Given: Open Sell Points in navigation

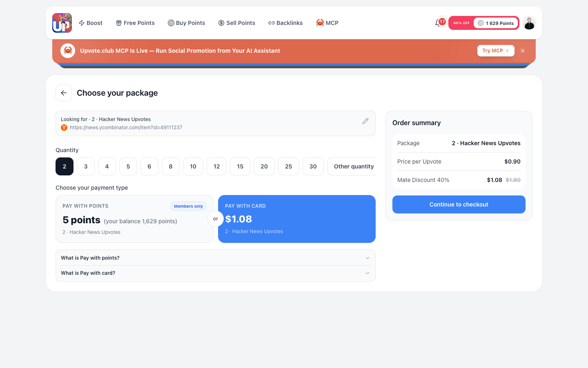Looking at the screenshot, I should point(237,23).
